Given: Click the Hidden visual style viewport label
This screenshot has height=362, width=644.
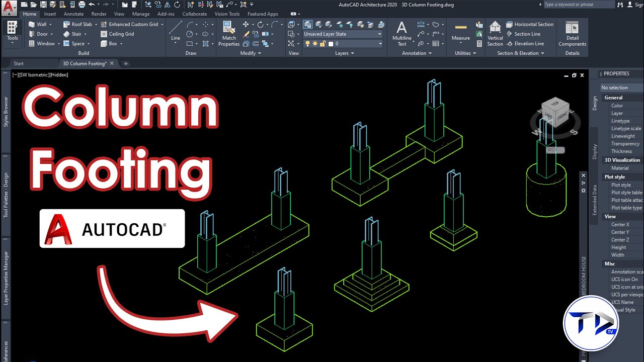Looking at the screenshot, I should tap(59, 75).
